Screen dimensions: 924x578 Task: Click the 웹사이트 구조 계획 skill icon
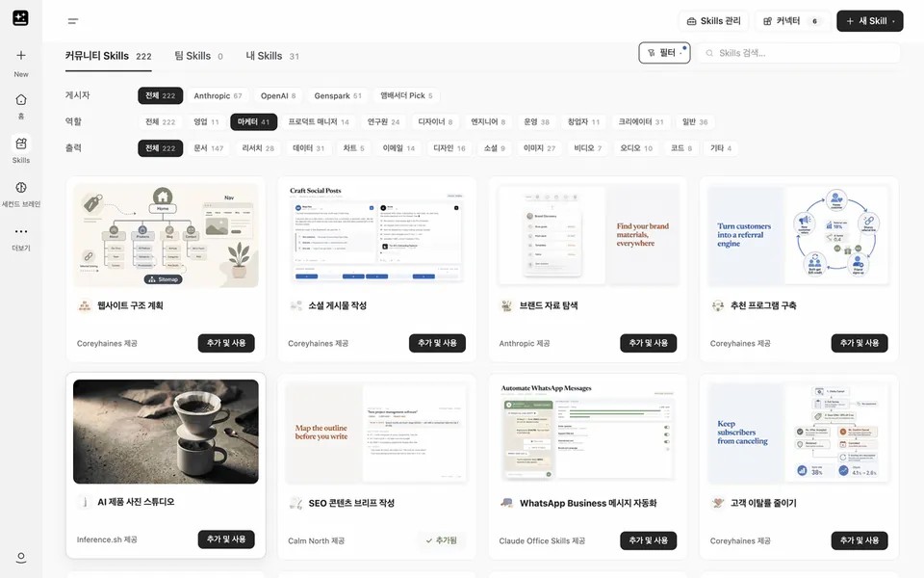click(85, 305)
